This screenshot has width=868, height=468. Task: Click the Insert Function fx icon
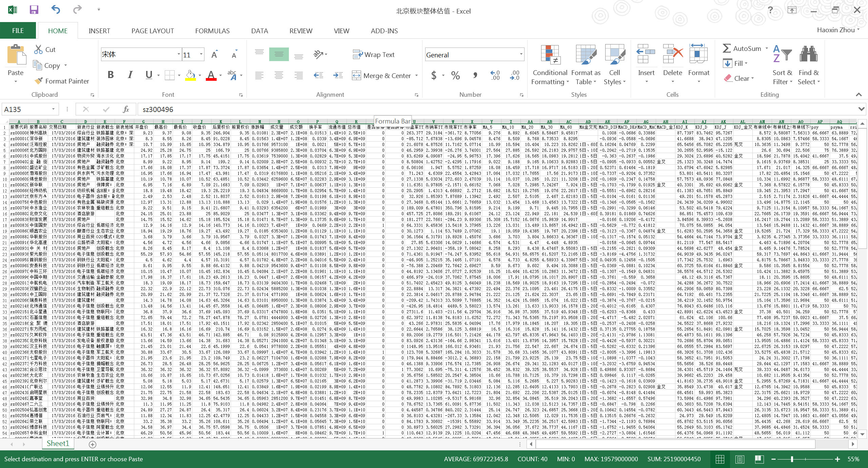[126, 109]
